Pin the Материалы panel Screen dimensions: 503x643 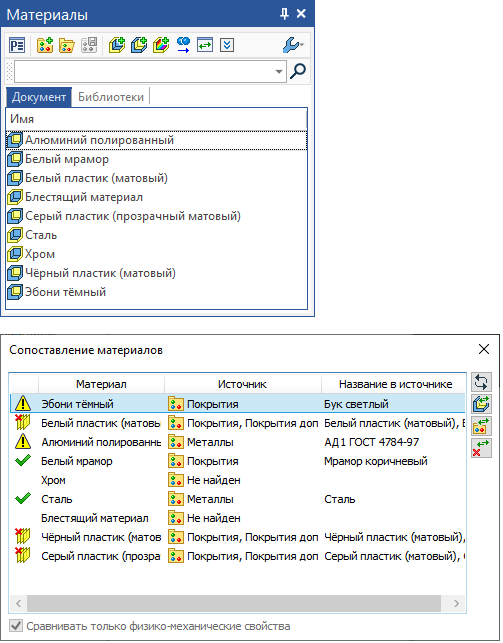tap(284, 14)
